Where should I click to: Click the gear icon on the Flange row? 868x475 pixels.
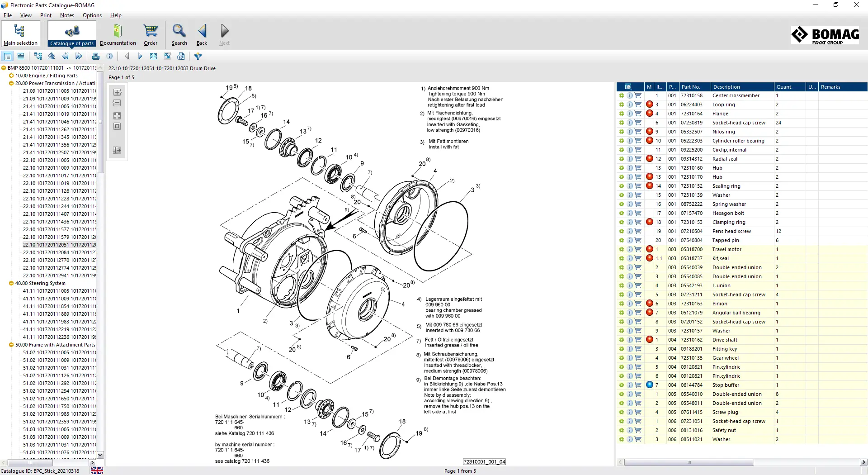click(x=622, y=114)
